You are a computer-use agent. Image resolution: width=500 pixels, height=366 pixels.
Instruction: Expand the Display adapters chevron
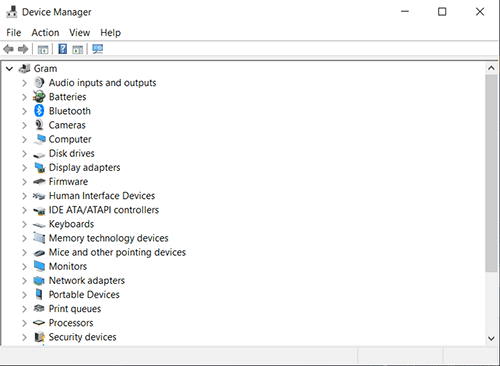(x=24, y=168)
